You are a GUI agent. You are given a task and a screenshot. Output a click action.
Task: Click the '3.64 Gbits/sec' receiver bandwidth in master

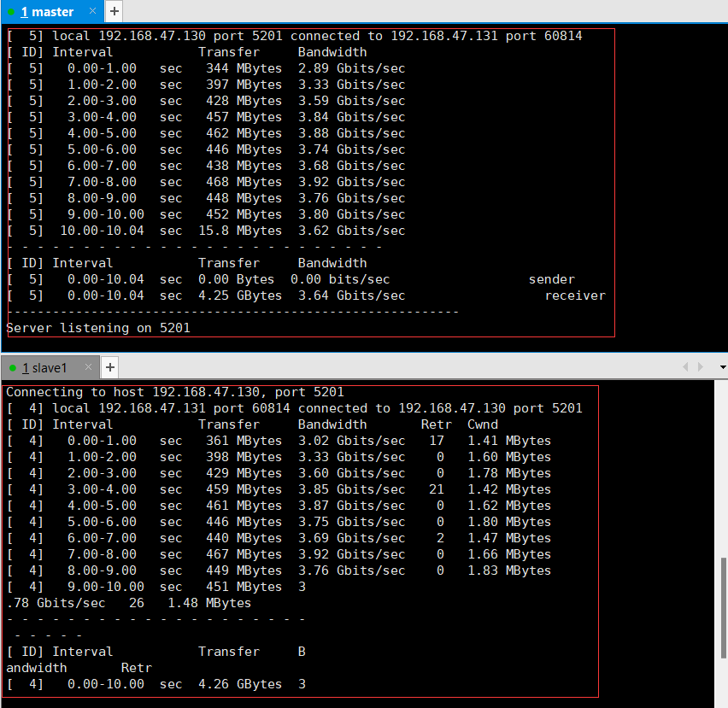pyautogui.click(x=351, y=295)
